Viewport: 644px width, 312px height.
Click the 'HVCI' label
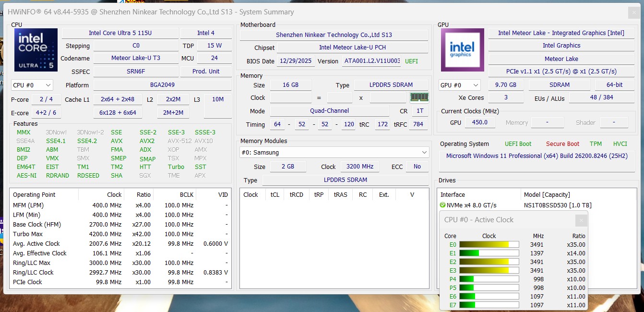point(620,144)
